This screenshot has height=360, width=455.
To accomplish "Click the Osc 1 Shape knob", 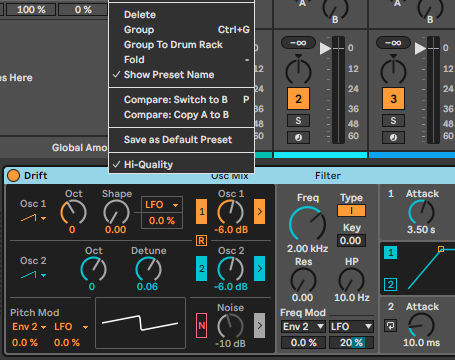I will coord(116,212).
